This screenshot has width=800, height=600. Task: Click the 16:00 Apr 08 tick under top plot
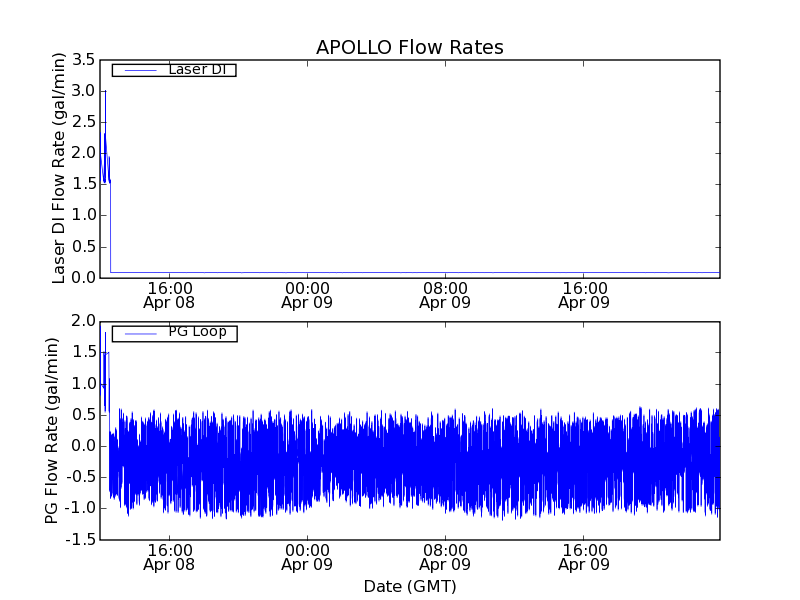[x=169, y=294]
